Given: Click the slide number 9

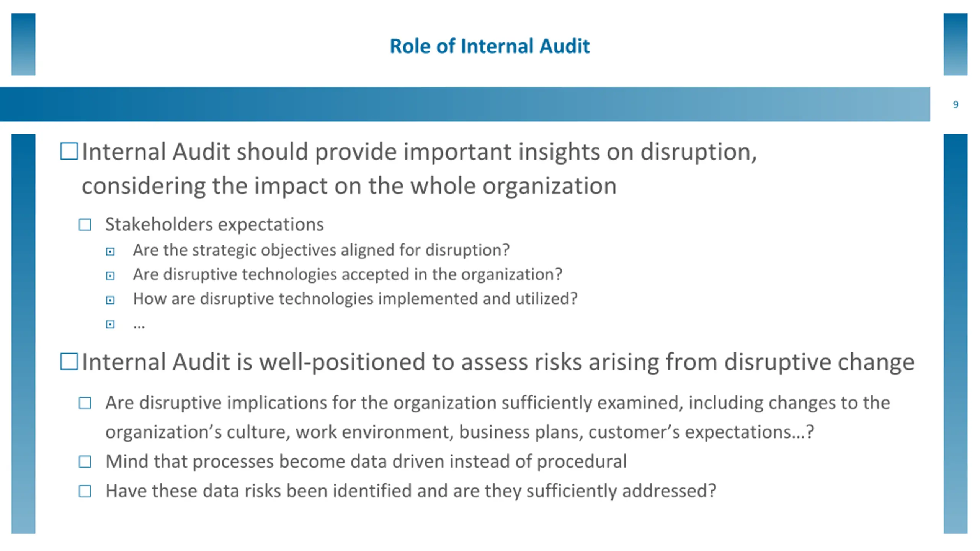Looking at the screenshot, I should click(955, 104).
